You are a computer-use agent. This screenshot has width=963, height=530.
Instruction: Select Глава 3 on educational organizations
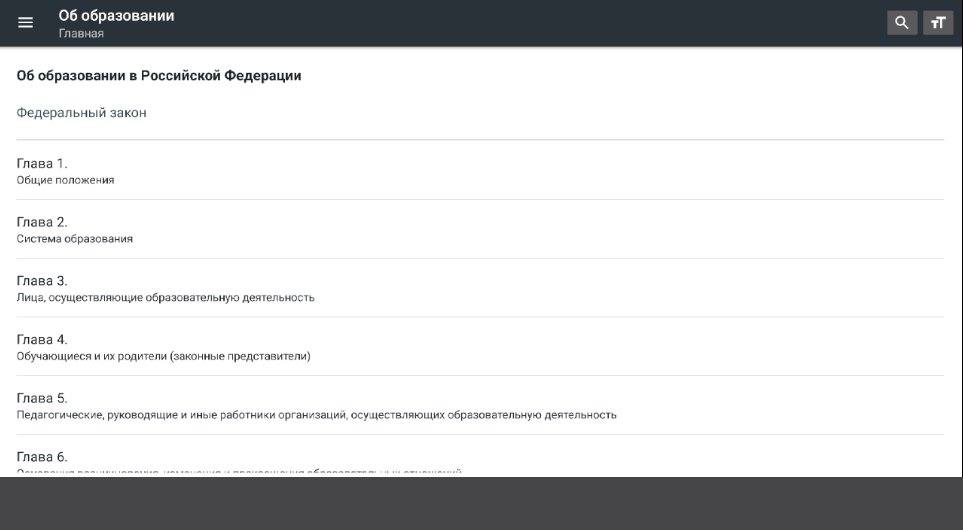click(480, 288)
